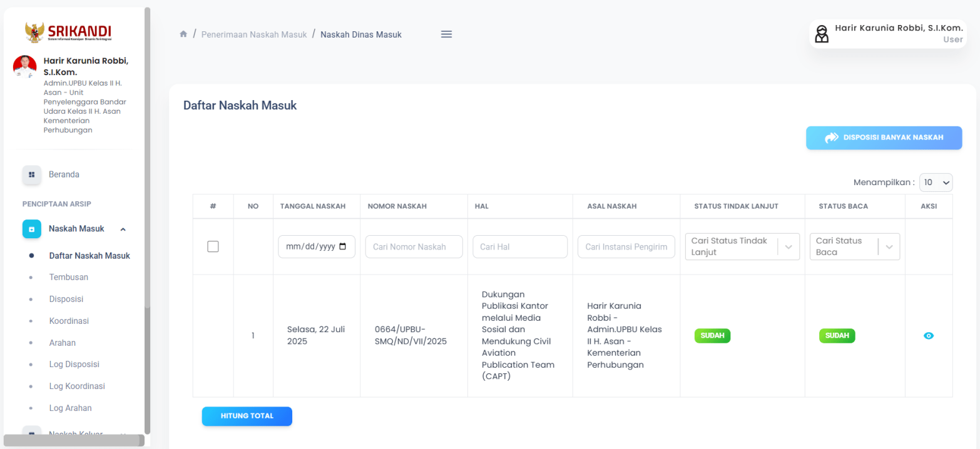This screenshot has height=449, width=980.
Task: Click the user profile icon at top right
Action: pyautogui.click(x=822, y=34)
